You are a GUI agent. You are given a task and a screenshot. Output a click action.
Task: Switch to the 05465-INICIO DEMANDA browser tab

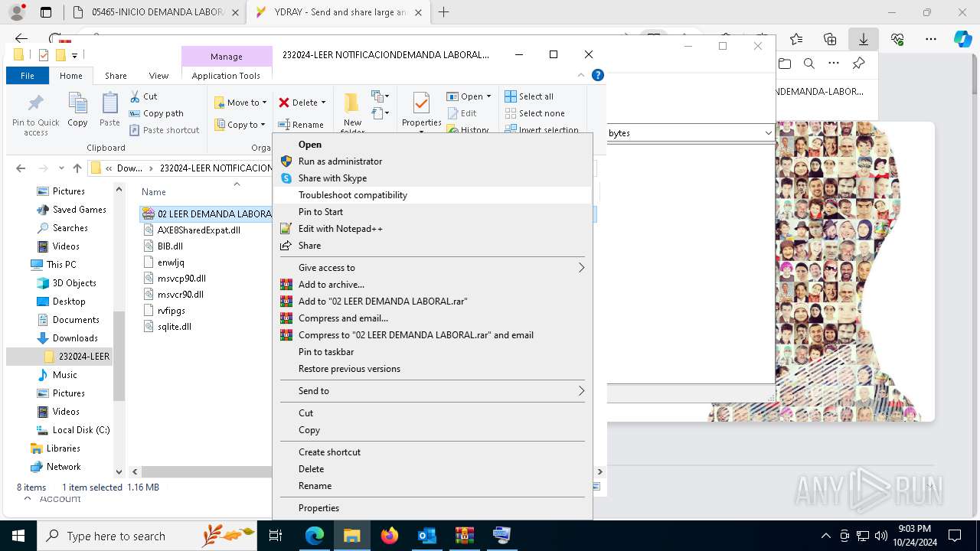coord(157,12)
